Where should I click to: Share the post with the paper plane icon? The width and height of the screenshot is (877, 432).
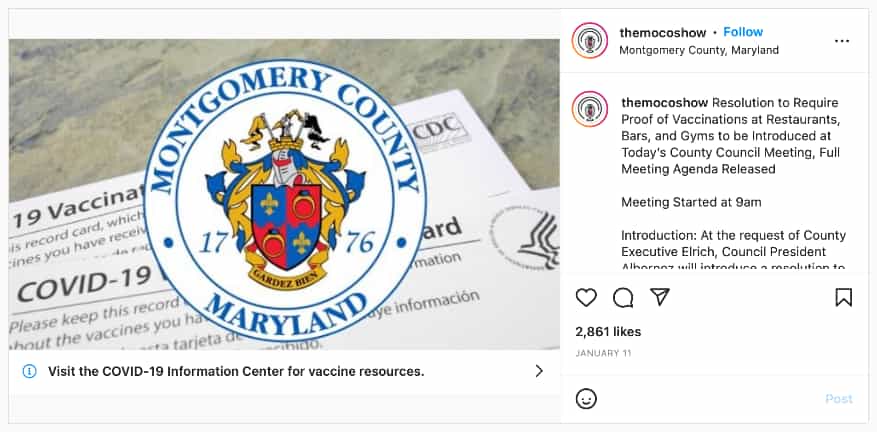click(x=660, y=297)
